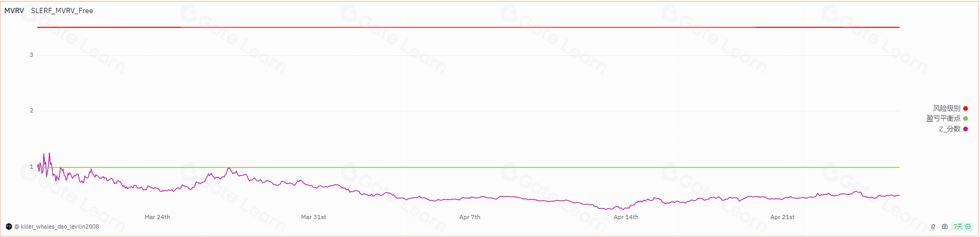Click the y-axis value 3 label
980x237 pixels.
(x=32, y=55)
